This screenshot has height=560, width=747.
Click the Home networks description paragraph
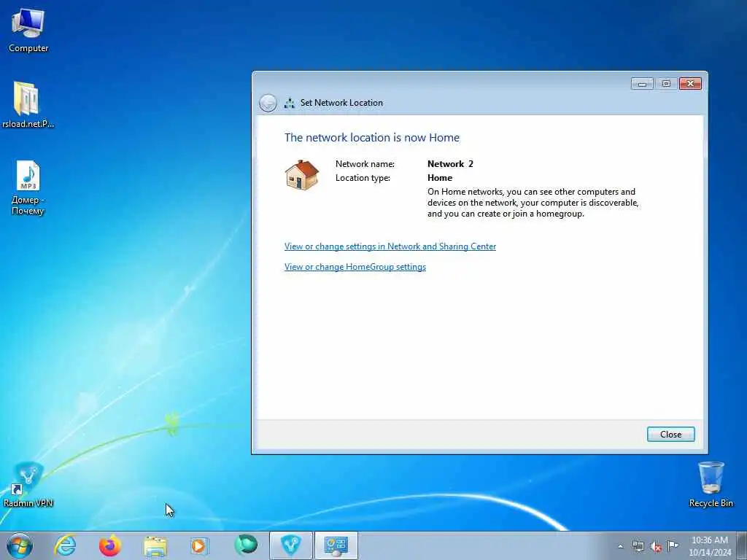[x=533, y=203]
